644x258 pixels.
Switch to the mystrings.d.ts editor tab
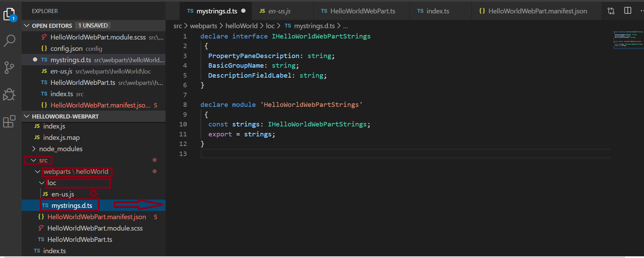(x=216, y=11)
